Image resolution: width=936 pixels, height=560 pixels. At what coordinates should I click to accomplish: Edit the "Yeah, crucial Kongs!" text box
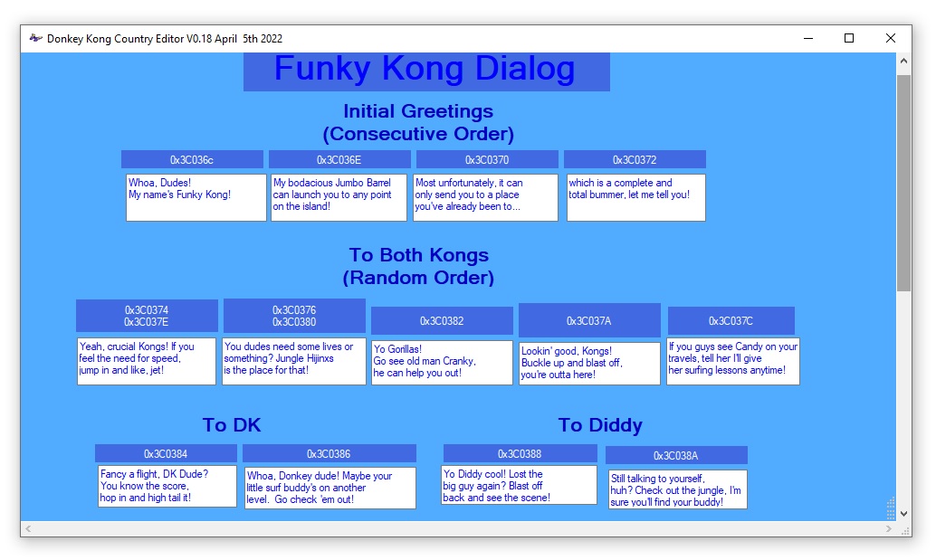(147, 361)
